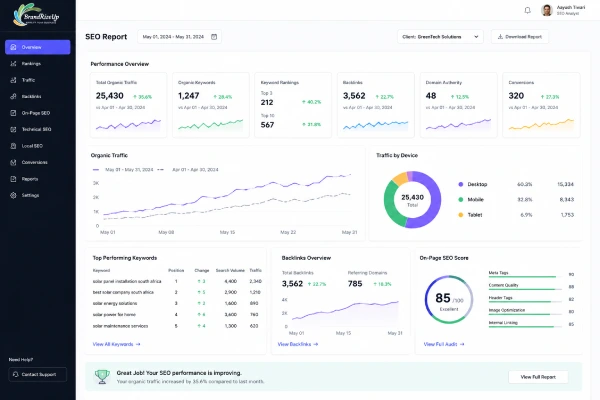Click keyword 'best solar company south africa'
The image size is (600, 400).
click(123, 292)
